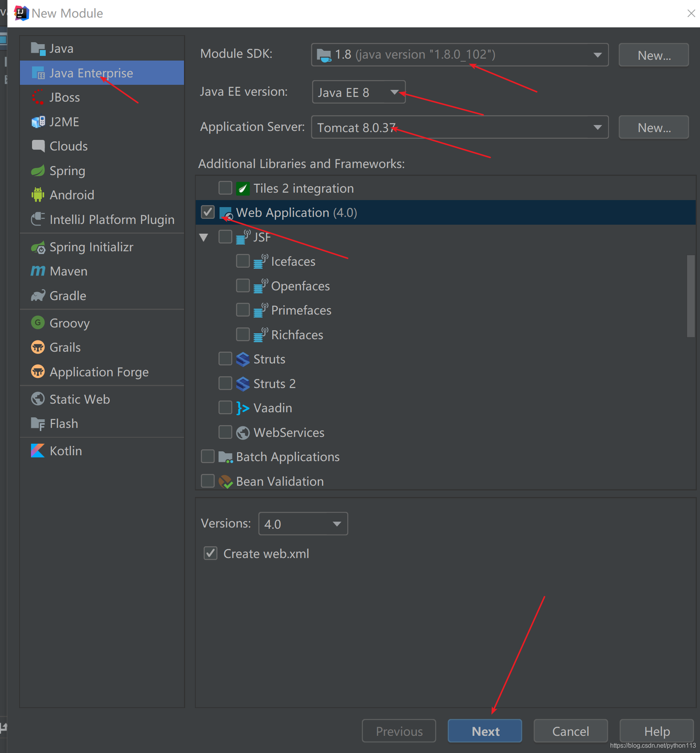Uncheck the Create web.xml checkbox
Viewport: 700px width, 753px height.
pyautogui.click(x=211, y=553)
